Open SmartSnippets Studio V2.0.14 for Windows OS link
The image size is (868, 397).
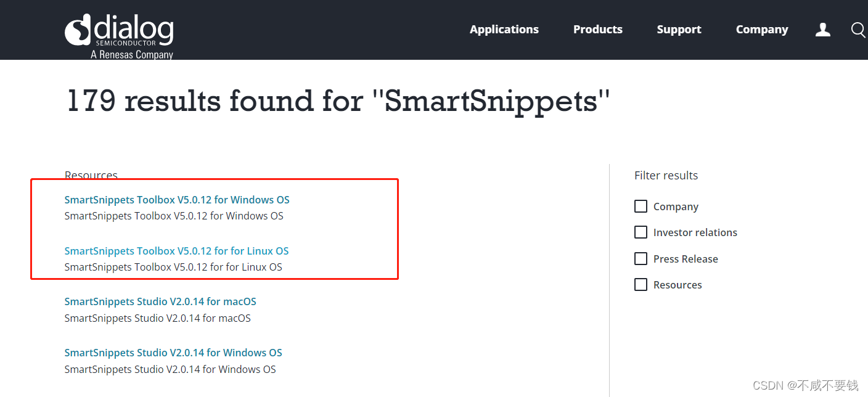tap(173, 353)
